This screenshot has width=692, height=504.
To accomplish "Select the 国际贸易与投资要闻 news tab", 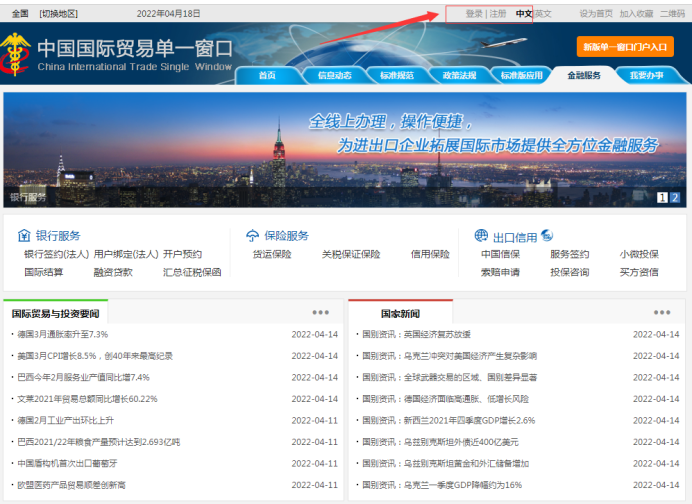I will [56, 313].
